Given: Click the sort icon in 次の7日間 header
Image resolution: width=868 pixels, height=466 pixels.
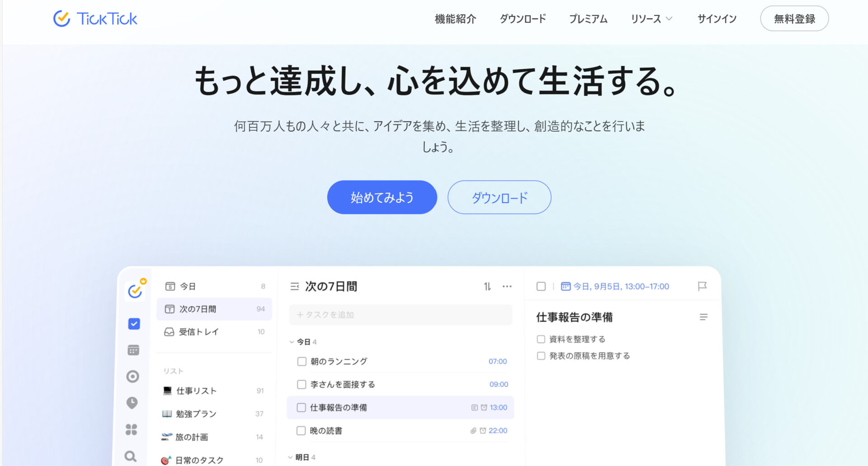Looking at the screenshot, I should coord(487,286).
